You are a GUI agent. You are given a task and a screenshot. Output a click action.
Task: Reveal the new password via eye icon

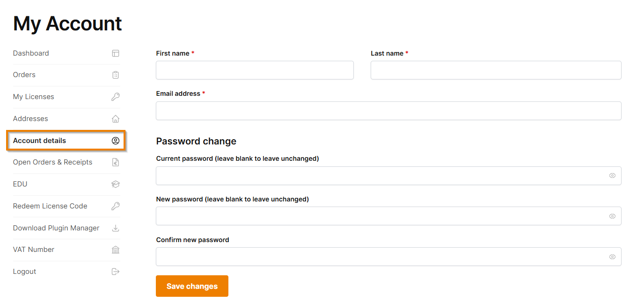click(612, 216)
